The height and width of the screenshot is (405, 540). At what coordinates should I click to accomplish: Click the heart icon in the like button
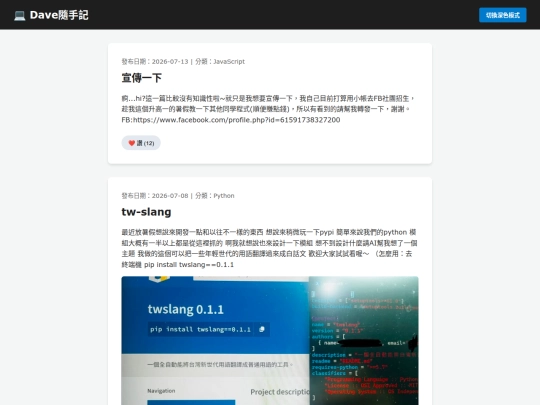(132, 143)
